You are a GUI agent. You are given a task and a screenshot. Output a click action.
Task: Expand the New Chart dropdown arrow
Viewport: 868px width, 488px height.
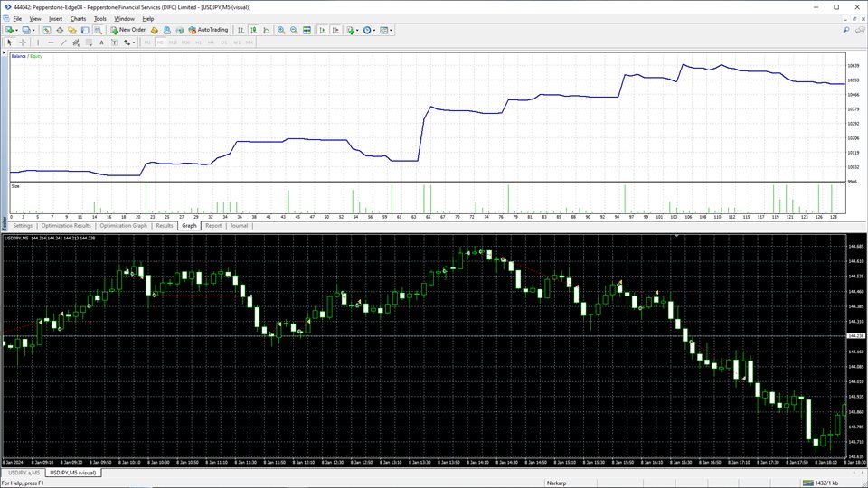(16, 31)
